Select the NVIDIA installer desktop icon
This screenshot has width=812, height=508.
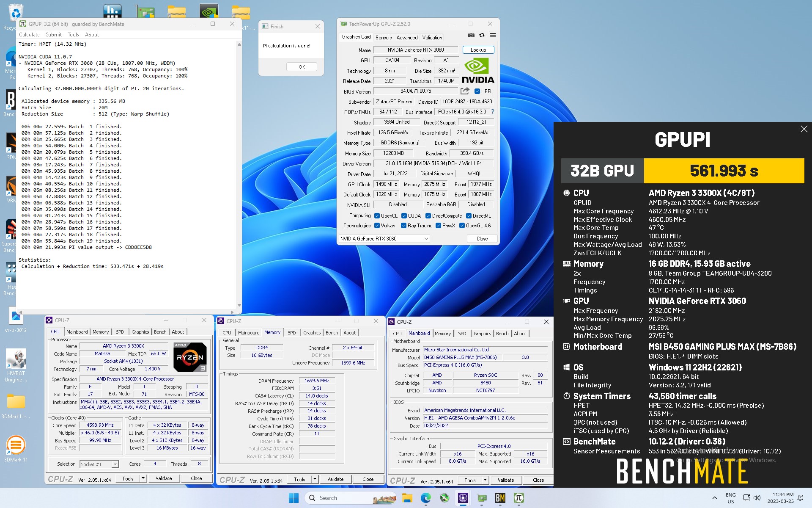click(208, 12)
